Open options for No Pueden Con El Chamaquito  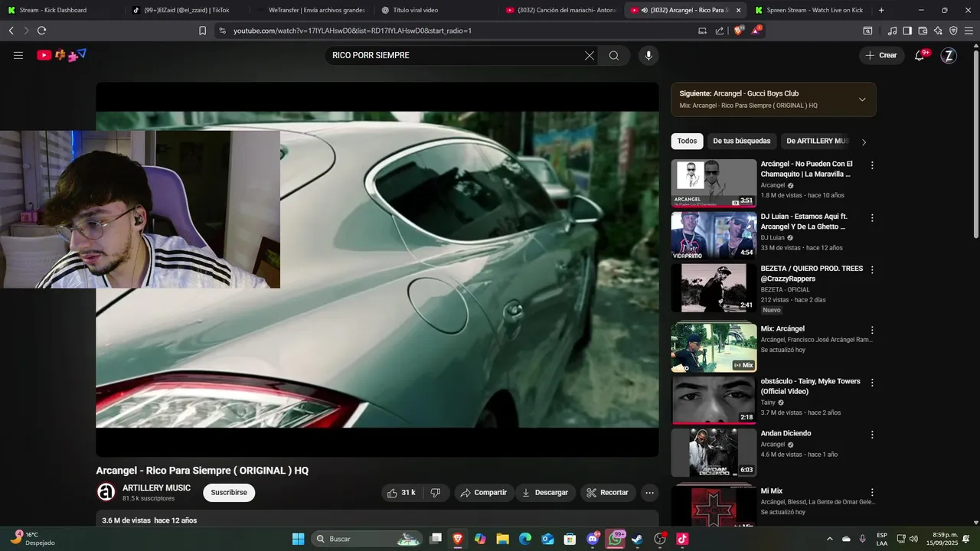872,165
